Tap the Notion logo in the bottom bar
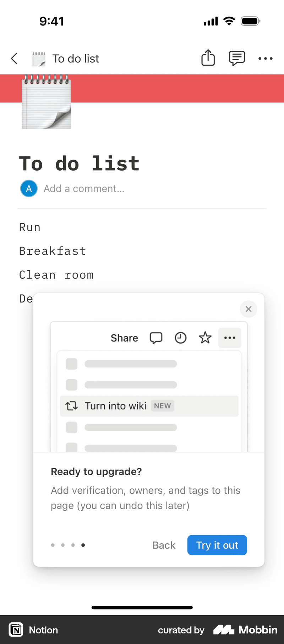 (x=16, y=630)
